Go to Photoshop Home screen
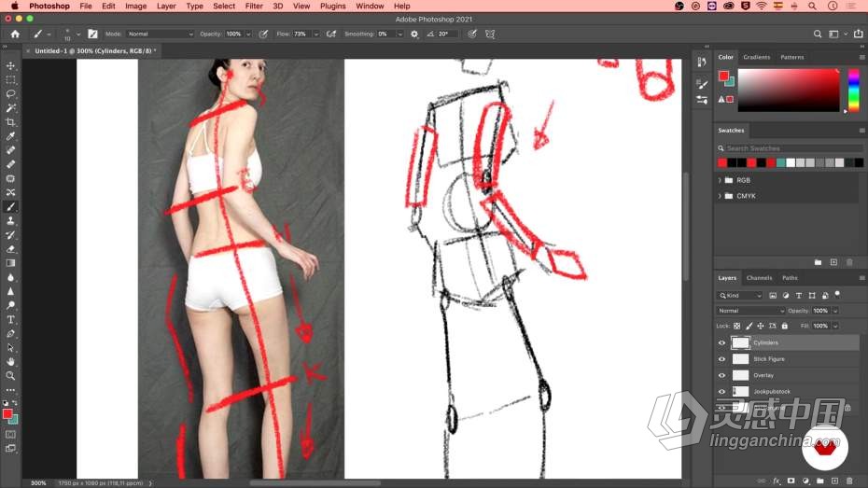Screen dimensions: 868x488 tap(15, 35)
